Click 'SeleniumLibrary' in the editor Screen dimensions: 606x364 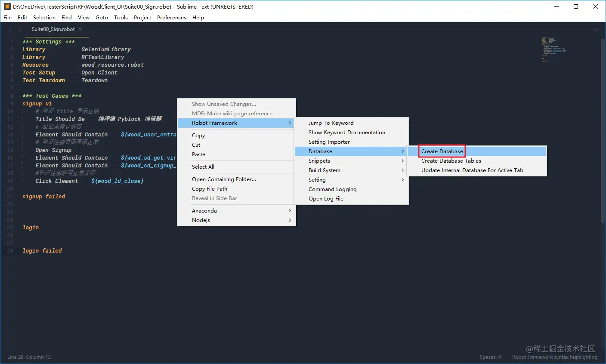click(106, 49)
